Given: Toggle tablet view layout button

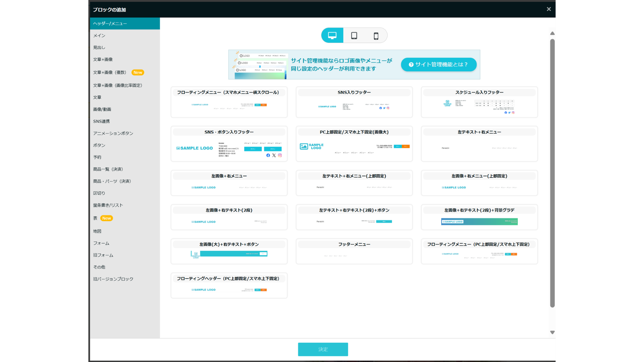Looking at the screenshot, I should tap(354, 35).
